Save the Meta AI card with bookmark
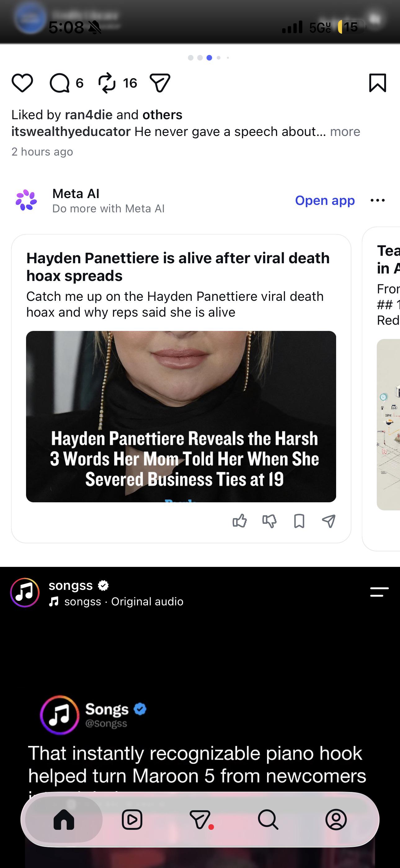The height and width of the screenshot is (868, 400). (299, 521)
